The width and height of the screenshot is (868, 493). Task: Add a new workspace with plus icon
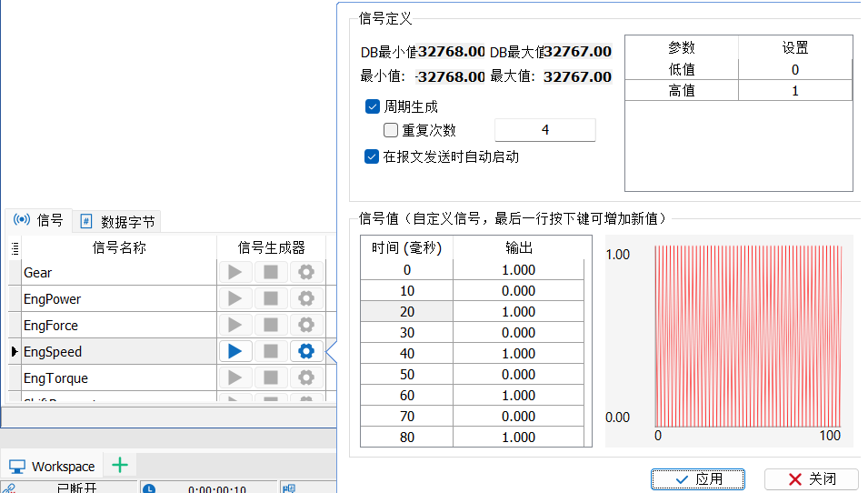pos(120,466)
